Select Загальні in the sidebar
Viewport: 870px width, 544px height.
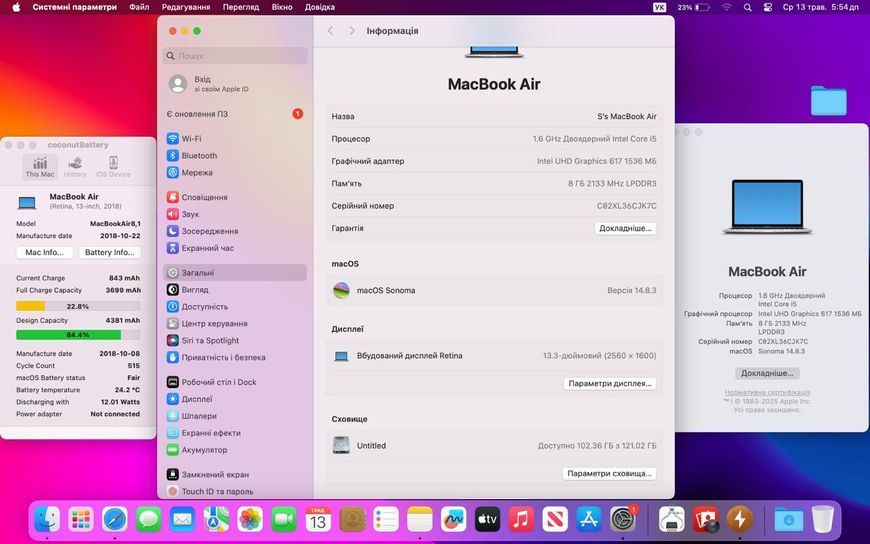coord(236,273)
